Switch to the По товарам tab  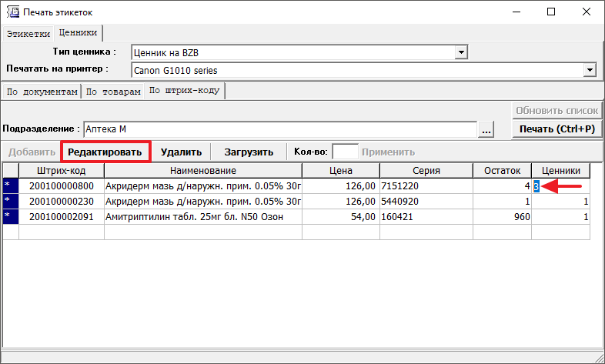(113, 92)
